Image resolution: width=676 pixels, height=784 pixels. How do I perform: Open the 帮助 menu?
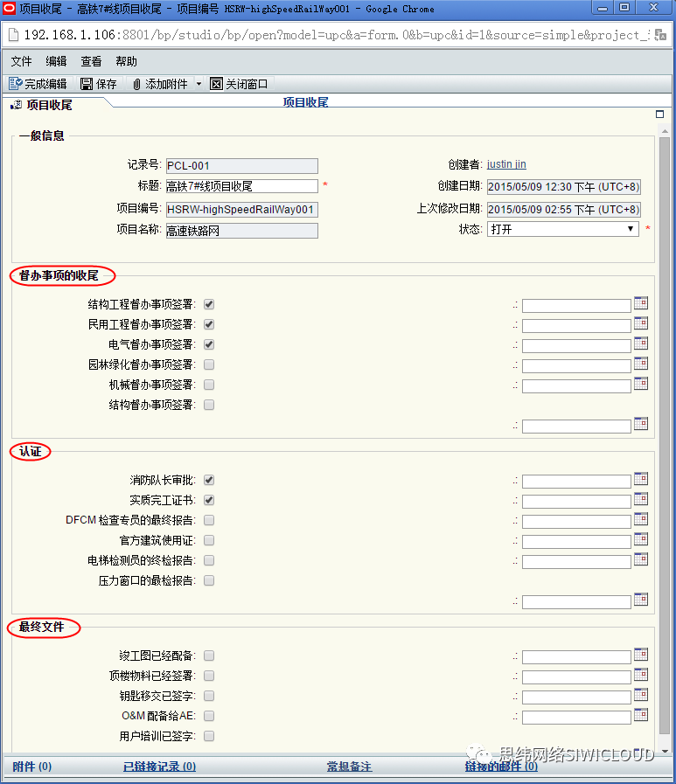(x=126, y=61)
